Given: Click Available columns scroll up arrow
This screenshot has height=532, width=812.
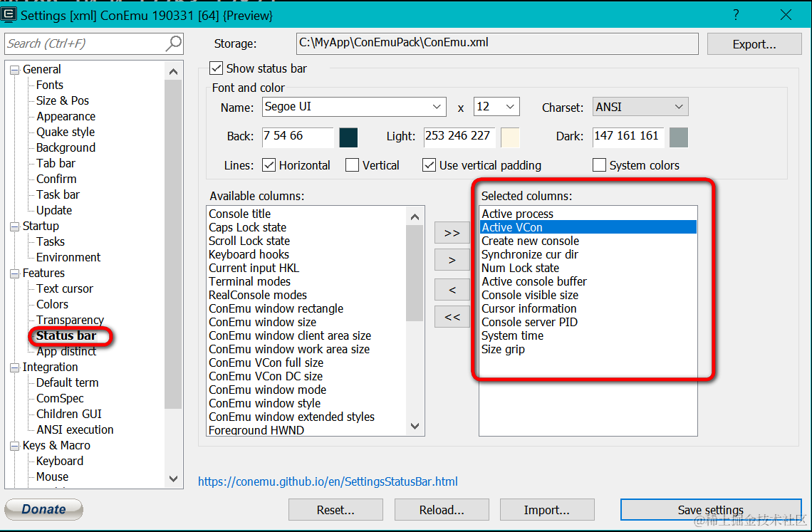Looking at the screenshot, I should (415, 217).
